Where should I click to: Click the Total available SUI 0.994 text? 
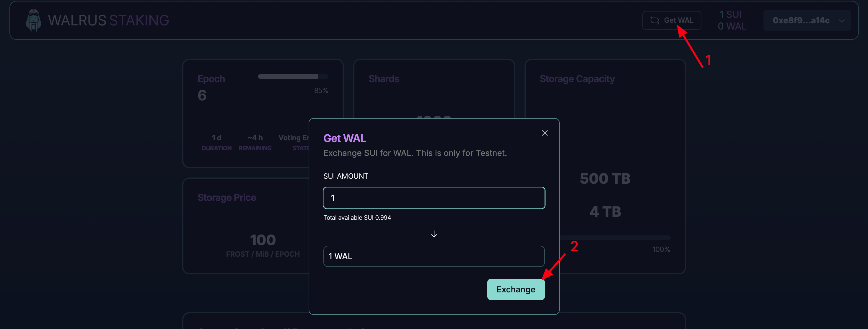357,217
